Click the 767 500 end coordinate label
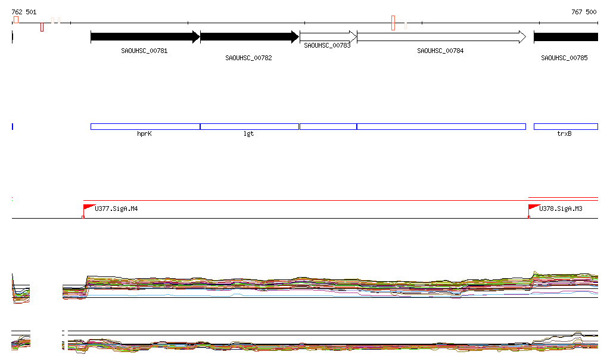 583,12
